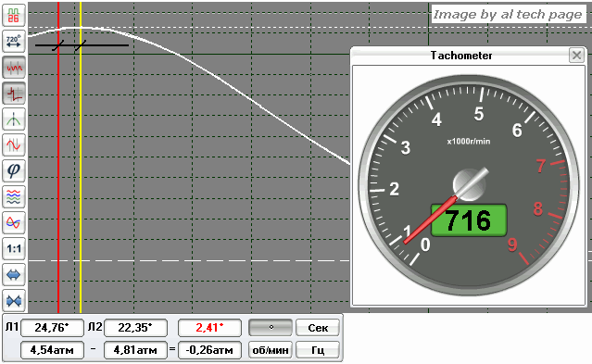Toggle the degrees ° unit button
This screenshot has width=592, height=364.
(271, 327)
